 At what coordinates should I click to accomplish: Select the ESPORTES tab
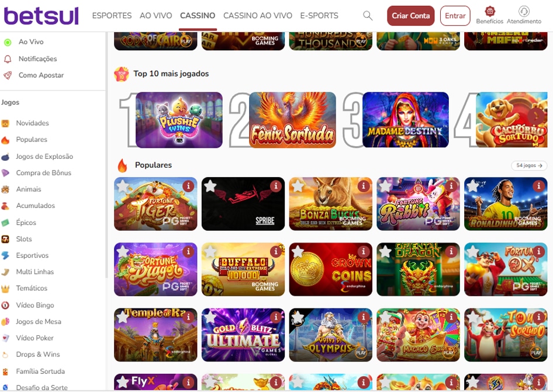pyautogui.click(x=112, y=16)
